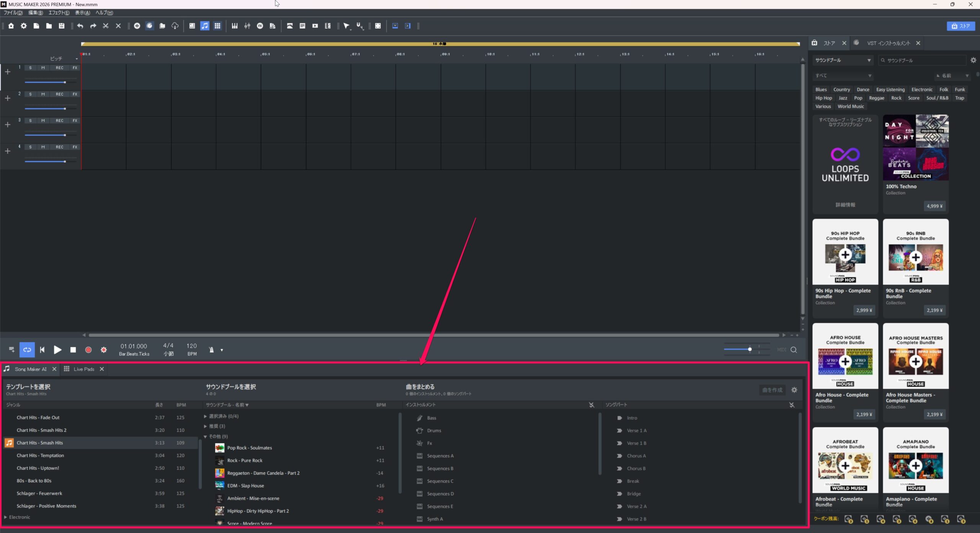Save the project with floppy icon

tap(62, 26)
